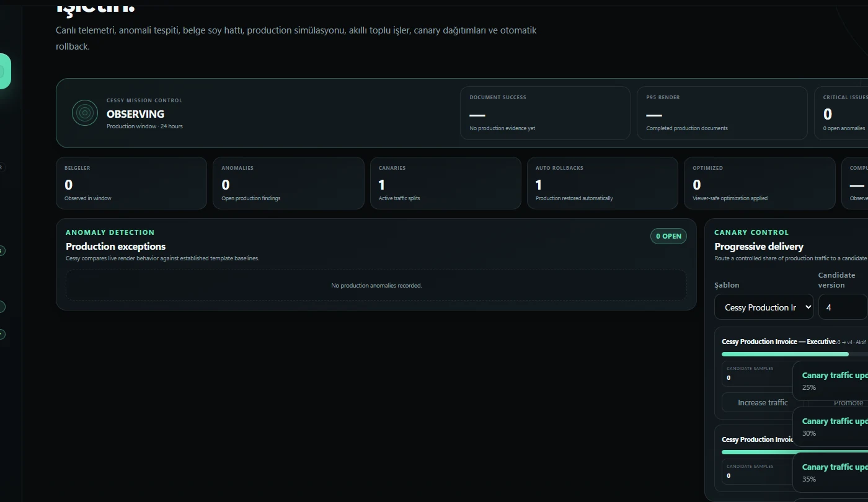868x502 pixels.
Task: Focus the Candidate version input field
Action: pyautogui.click(x=843, y=307)
